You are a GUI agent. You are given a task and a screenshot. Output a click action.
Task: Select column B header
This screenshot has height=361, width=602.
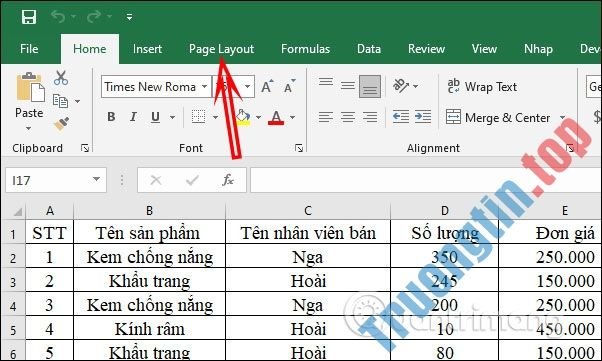point(149,210)
